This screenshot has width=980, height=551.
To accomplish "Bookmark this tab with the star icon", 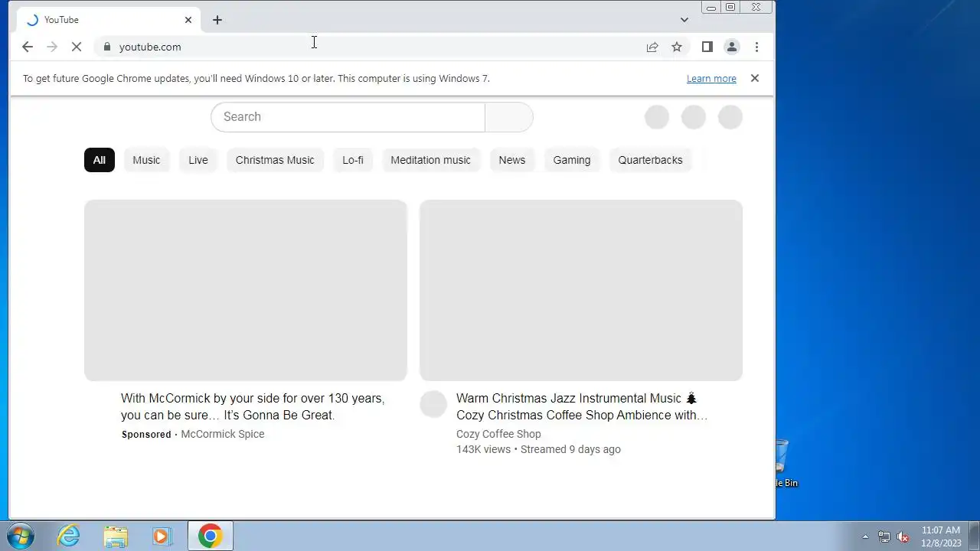I will [677, 47].
